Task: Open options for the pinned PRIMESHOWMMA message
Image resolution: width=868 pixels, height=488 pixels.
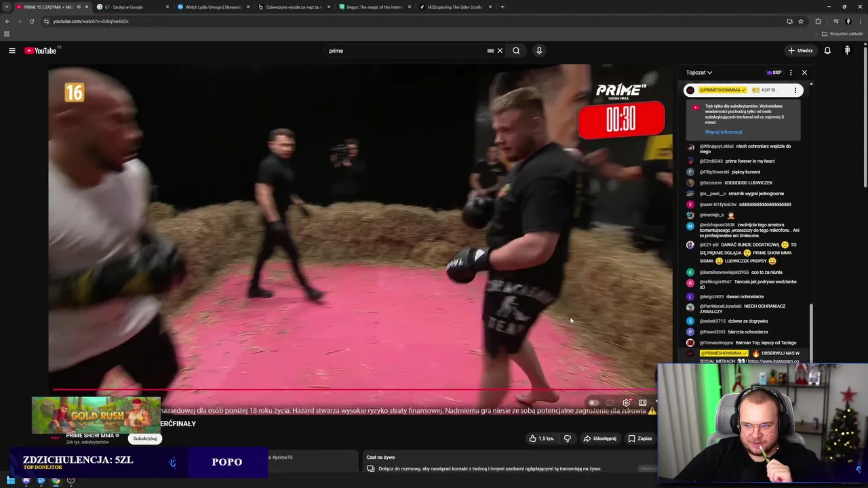Action: [795, 90]
